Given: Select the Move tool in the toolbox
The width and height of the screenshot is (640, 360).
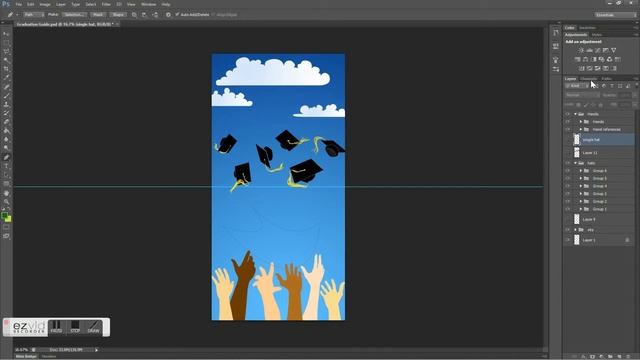Looking at the screenshot, I should pos(6,34).
